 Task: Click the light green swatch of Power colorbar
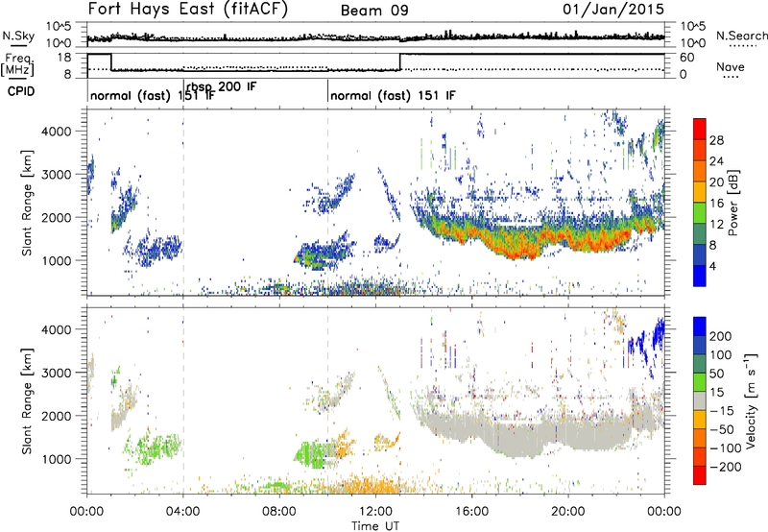pos(700,212)
